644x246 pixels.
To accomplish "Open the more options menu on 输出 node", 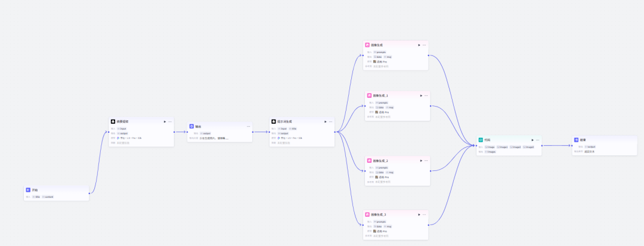I will tap(249, 126).
